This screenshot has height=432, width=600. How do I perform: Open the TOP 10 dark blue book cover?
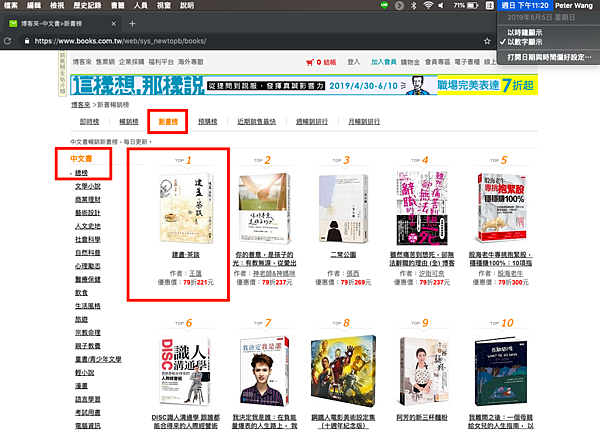click(x=501, y=371)
